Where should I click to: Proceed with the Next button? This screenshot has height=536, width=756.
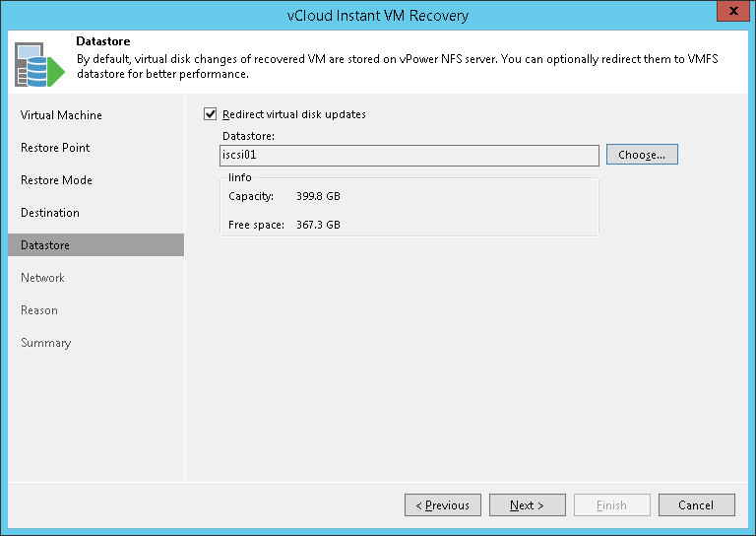point(528,505)
